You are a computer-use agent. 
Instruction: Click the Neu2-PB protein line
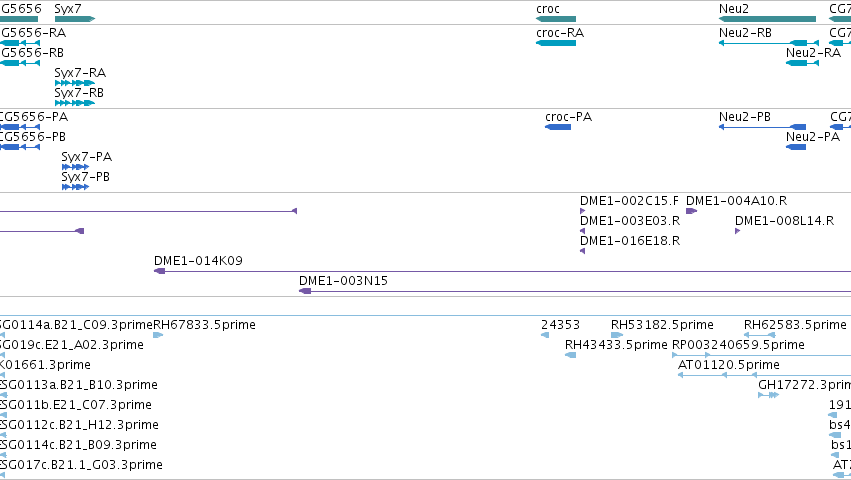(763, 127)
